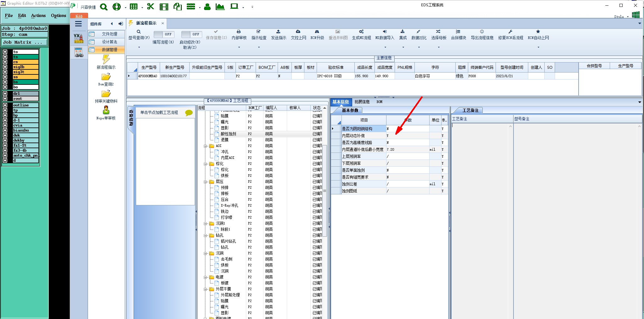Click 合拼模块 list button
Image resolution: width=644 pixels, height=319 pixels.
458,35
